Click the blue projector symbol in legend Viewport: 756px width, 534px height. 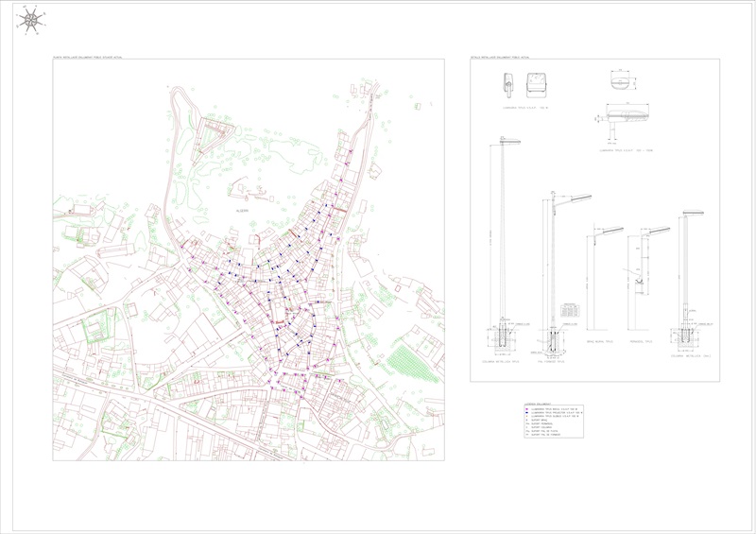pyautogui.click(x=526, y=413)
